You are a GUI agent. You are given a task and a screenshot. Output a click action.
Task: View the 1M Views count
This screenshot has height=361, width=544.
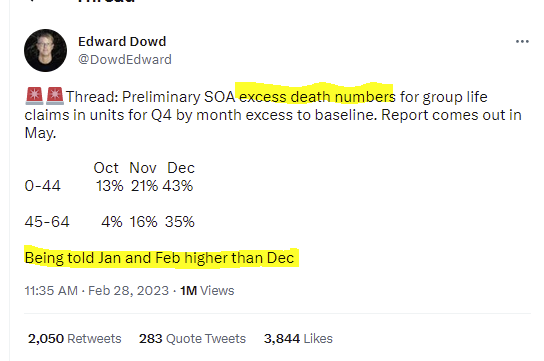click(207, 291)
